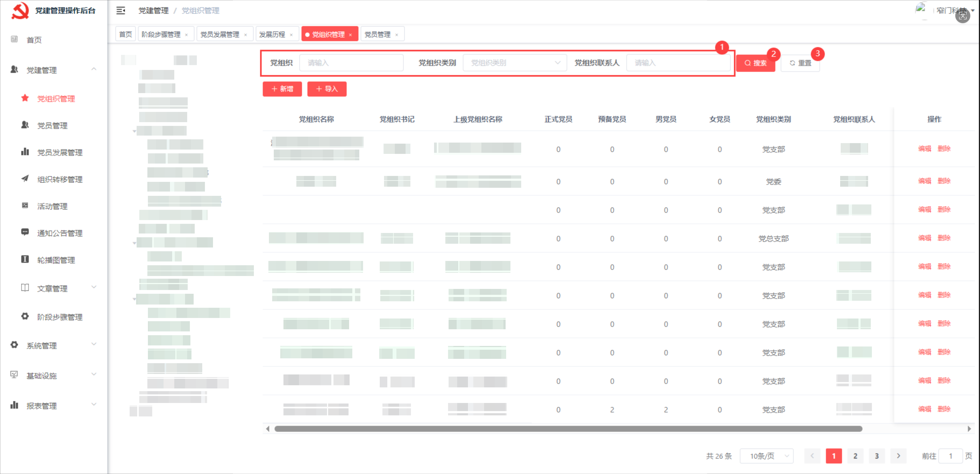This screenshot has width=980, height=474.
Task: Click the 新增 button
Action: (x=282, y=89)
